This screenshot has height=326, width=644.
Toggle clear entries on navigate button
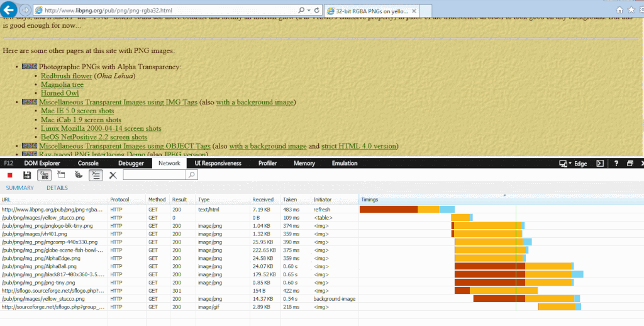96,175
